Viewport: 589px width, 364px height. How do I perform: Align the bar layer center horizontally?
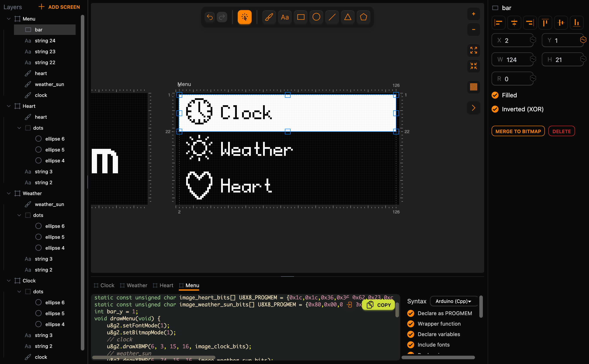(514, 23)
